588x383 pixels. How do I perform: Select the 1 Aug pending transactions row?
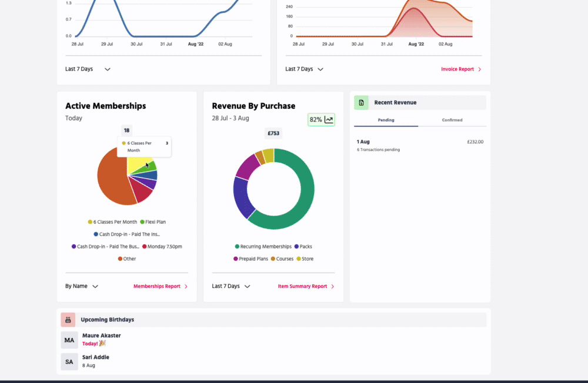419,145
